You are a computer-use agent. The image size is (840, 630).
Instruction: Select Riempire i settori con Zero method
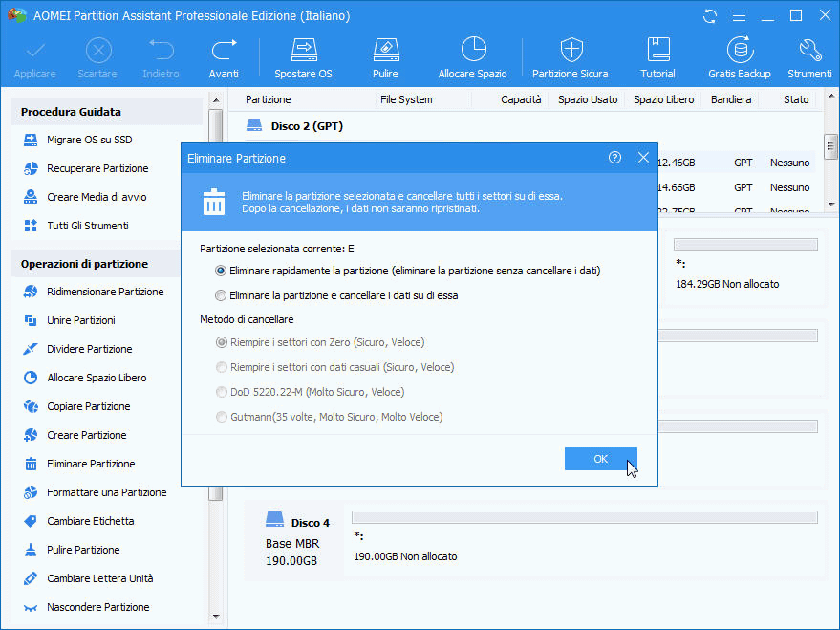tap(222, 342)
